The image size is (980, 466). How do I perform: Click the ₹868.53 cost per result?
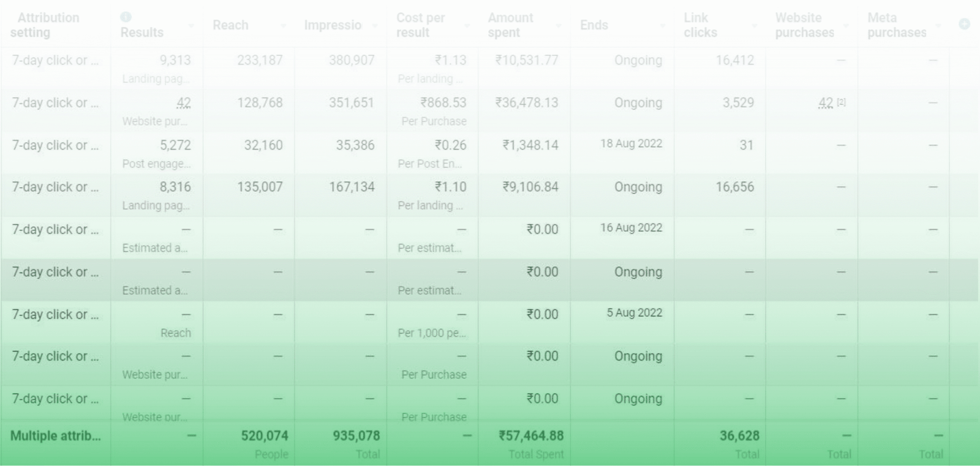pyautogui.click(x=443, y=103)
